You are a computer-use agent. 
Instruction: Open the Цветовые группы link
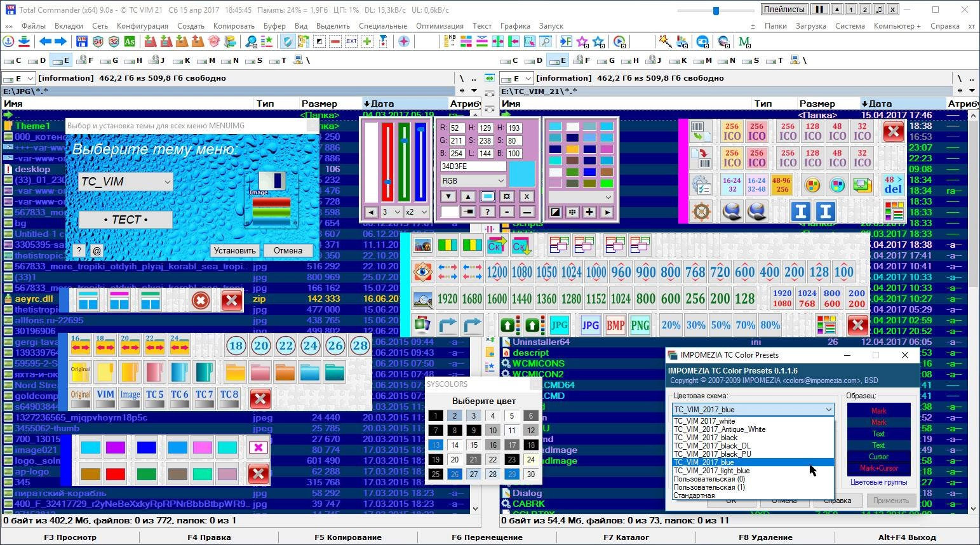(878, 482)
